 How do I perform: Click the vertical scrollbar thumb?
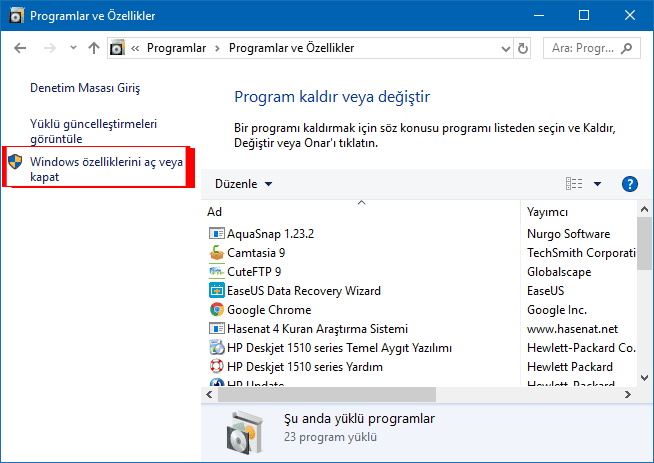pos(644,243)
